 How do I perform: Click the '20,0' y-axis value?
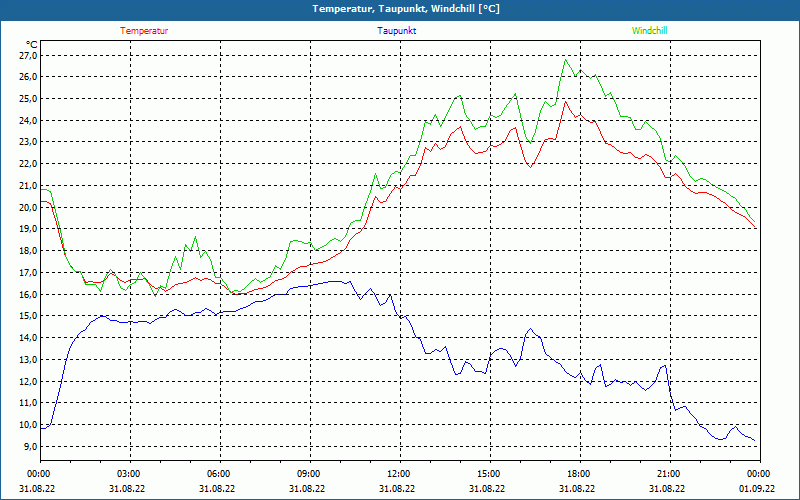[x=28, y=207]
